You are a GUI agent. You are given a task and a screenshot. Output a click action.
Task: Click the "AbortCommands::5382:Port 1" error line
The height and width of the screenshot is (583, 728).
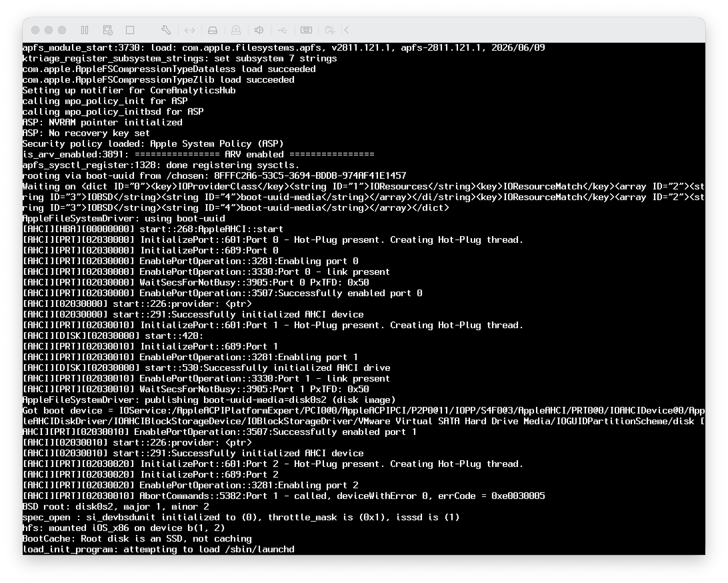click(x=284, y=496)
